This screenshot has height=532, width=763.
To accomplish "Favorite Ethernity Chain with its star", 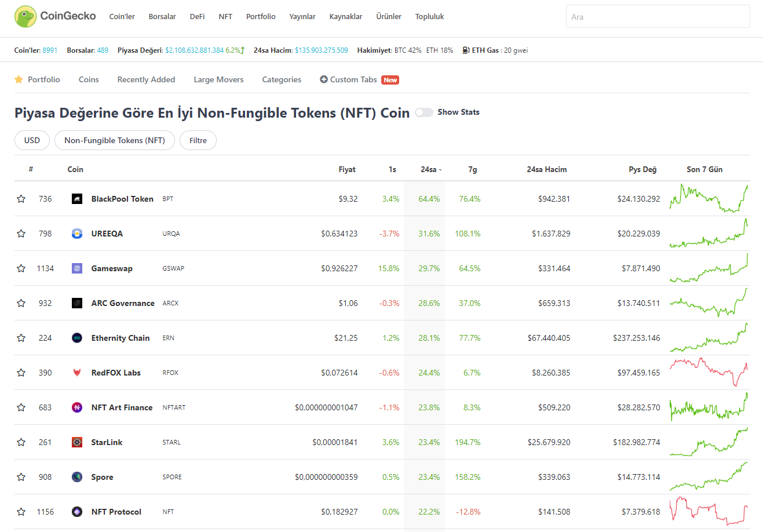I will click(21, 338).
